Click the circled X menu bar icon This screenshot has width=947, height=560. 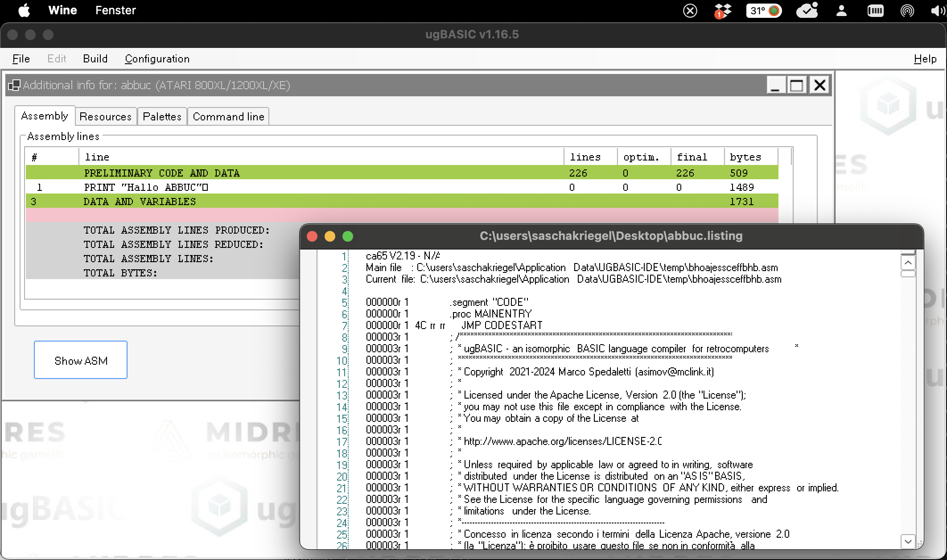(x=690, y=10)
